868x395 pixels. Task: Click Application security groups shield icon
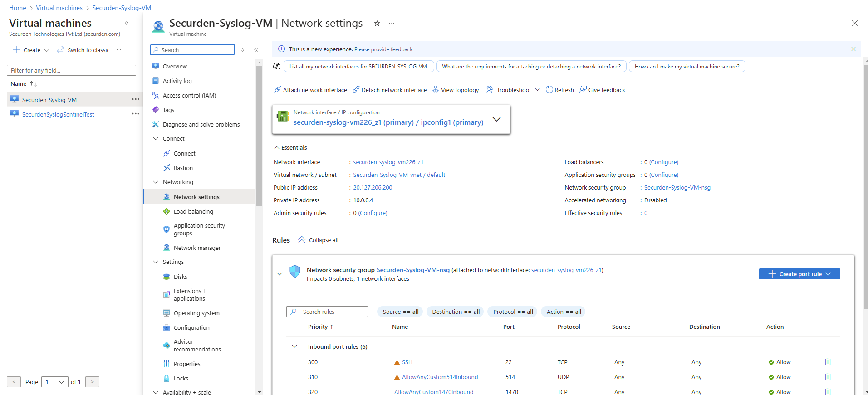(x=167, y=229)
